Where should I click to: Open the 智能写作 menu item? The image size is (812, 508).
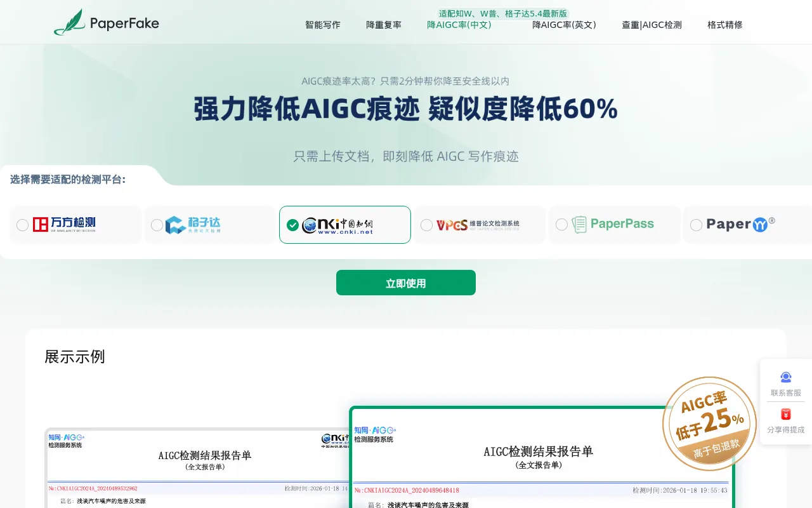coord(323,25)
